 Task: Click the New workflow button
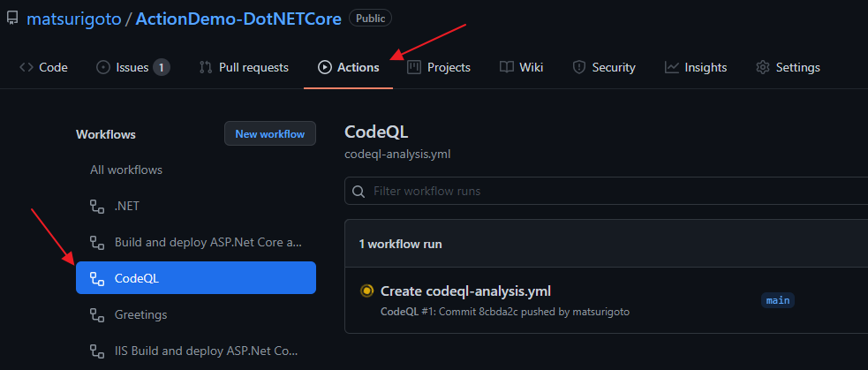click(x=270, y=133)
